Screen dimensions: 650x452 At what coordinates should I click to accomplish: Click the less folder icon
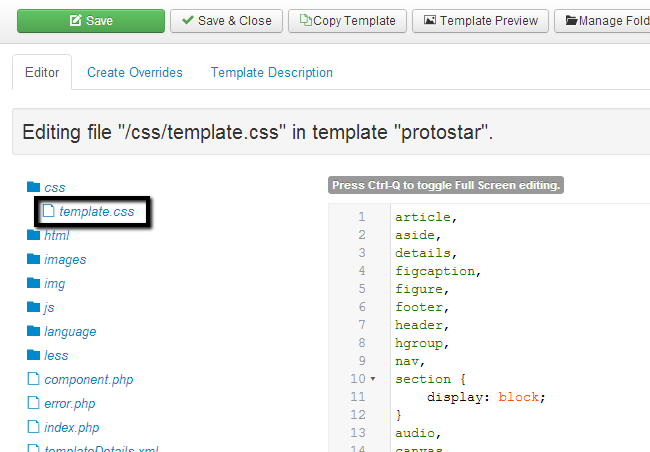coord(34,355)
